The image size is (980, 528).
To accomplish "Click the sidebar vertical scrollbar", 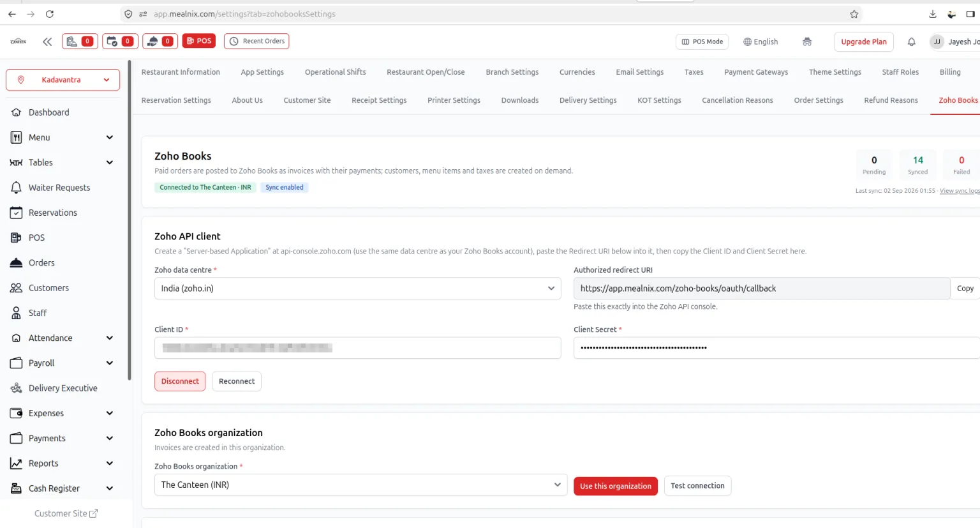I will [130, 220].
